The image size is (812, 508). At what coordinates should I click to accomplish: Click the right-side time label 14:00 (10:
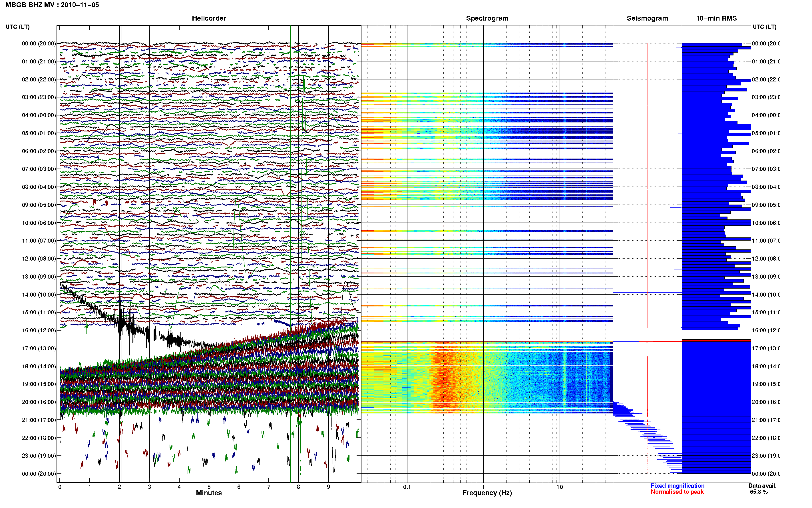click(x=766, y=295)
